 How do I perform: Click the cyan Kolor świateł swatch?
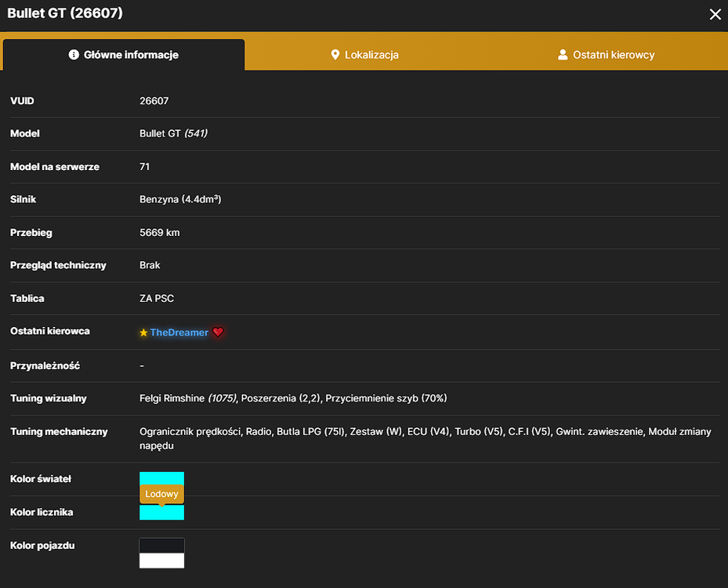pyautogui.click(x=161, y=478)
